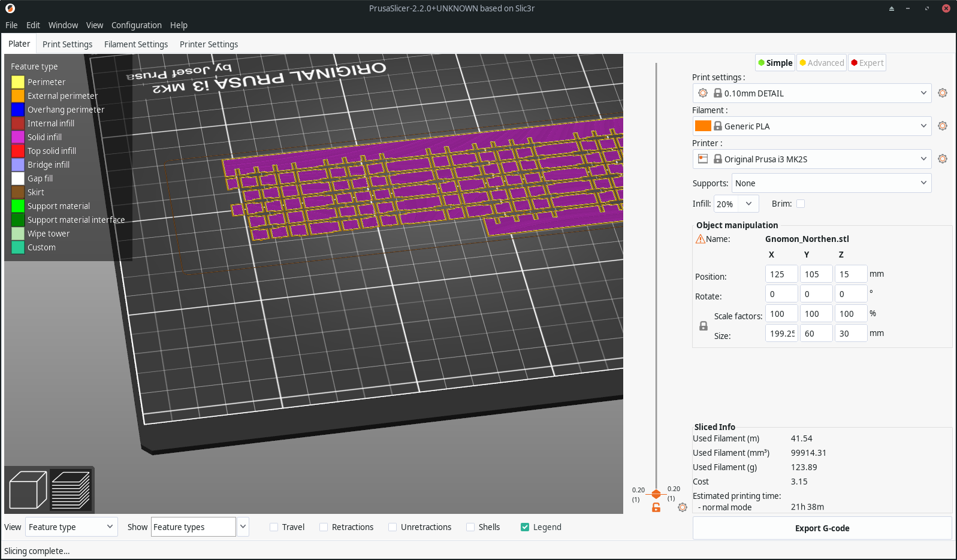Open the Help menu
The width and height of the screenshot is (957, 560).
(x=179, y=25)
